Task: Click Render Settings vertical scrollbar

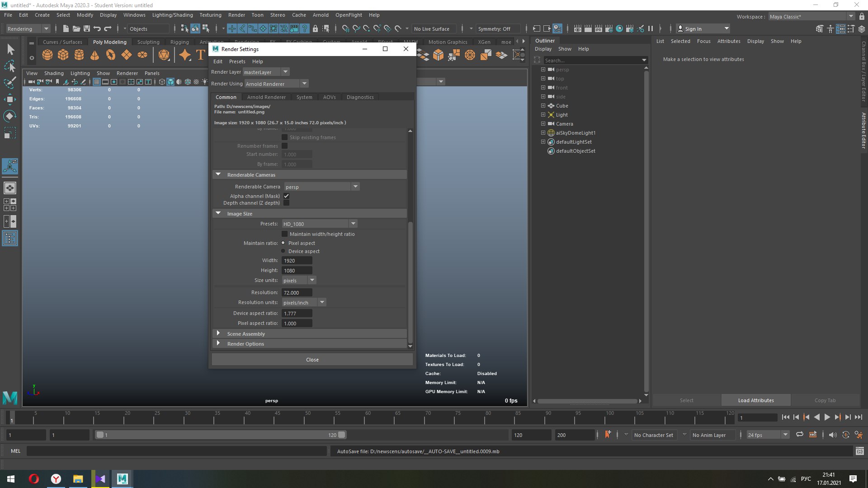Action: 410,282
